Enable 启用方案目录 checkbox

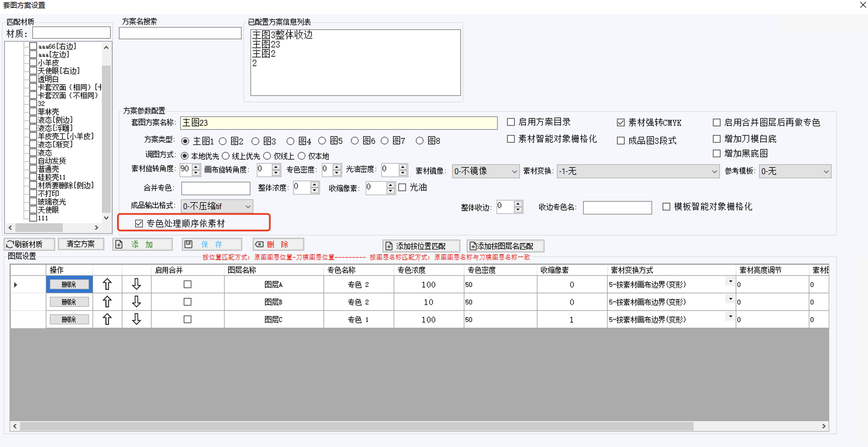click(511, 122)
